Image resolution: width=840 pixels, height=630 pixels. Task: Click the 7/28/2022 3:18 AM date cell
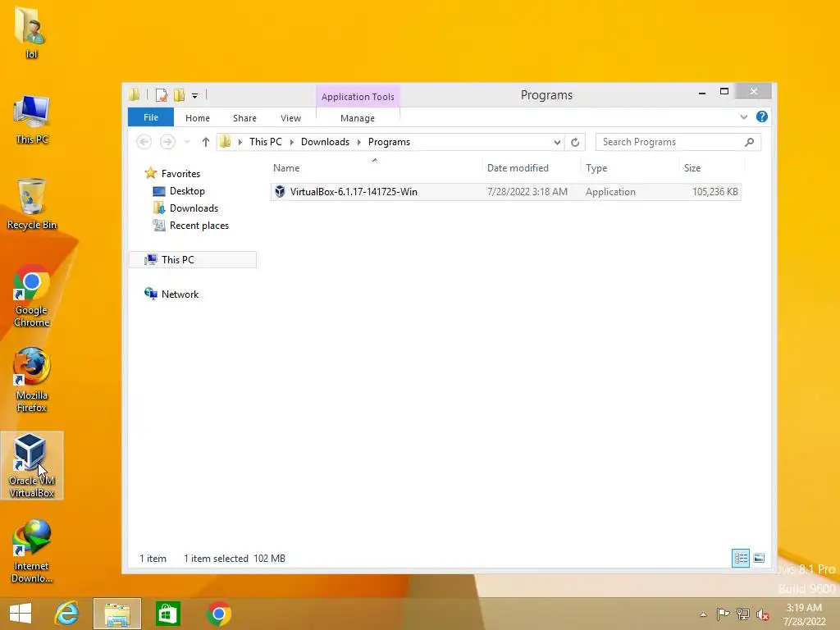tap(527, 192)
